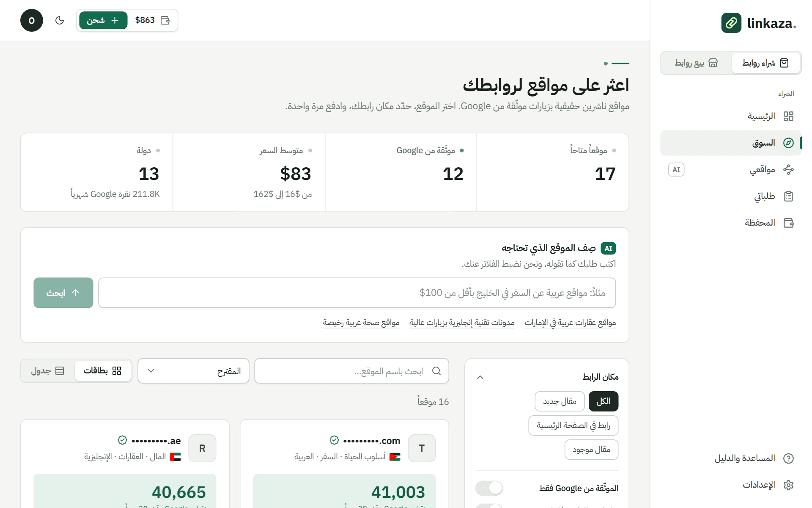Click verified badge on .ae site
The width and height of the screenshot is (812, 508).
[122, 440]
